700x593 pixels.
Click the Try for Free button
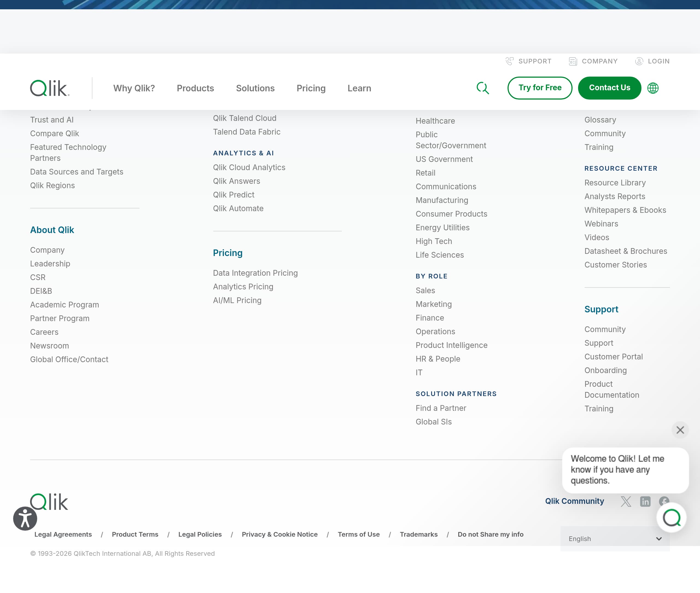(x=540, y=88)
